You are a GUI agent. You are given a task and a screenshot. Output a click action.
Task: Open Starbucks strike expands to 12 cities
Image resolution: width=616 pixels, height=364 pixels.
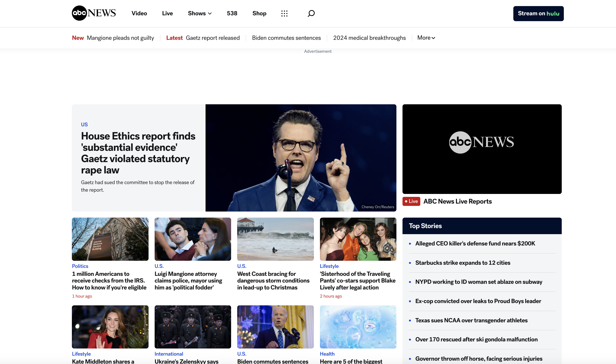pyautogui.click(x=462, y=263)
